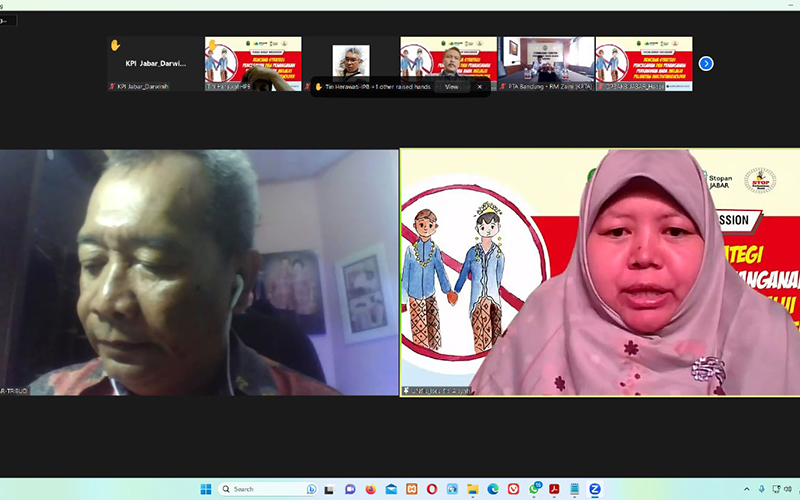Launch Firefox from the taskbar

click(370, 489)
